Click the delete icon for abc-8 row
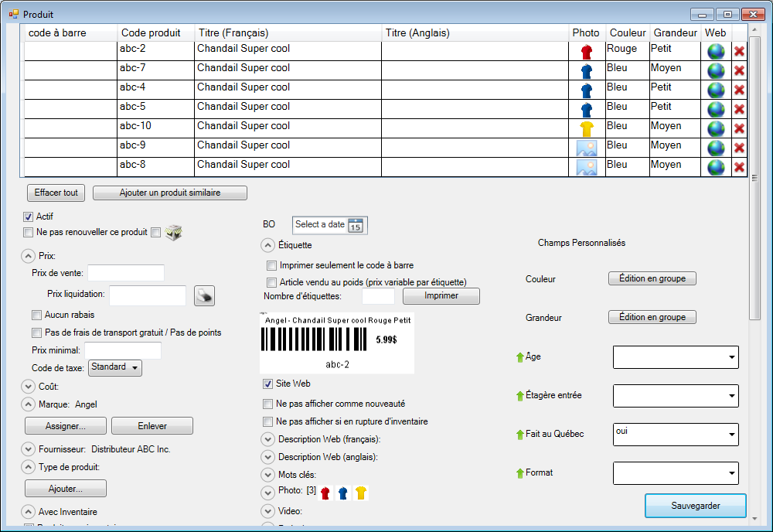This screenshot has height=532, width=773. tap(739, 167)
